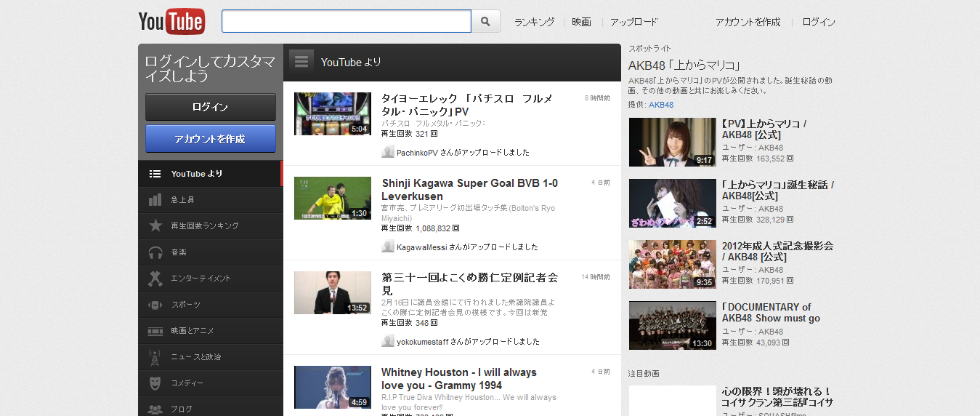Click Whitney Houston I will always love you title
Screen dimensions: 980x416
pyautogui.click(x=459, y=379)
